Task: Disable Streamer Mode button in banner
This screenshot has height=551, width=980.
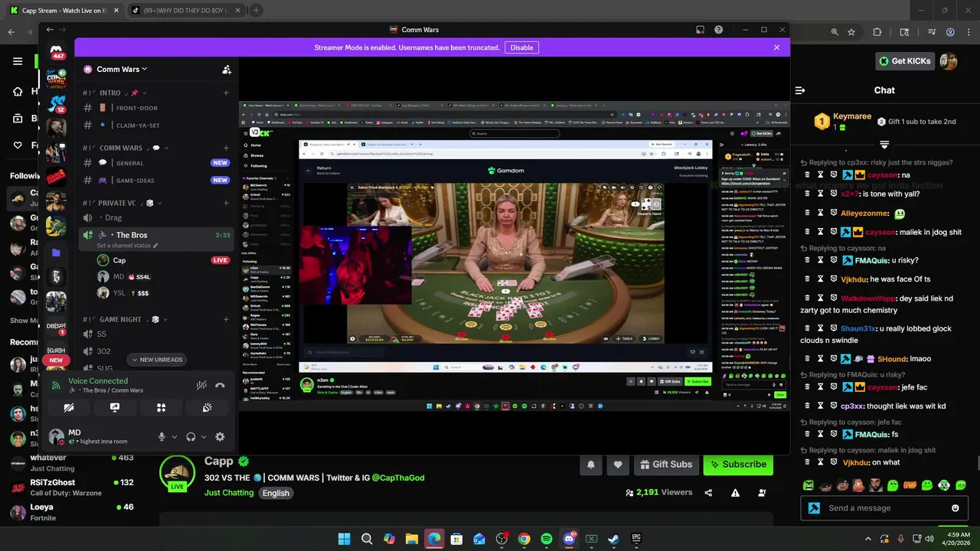Action: [521, 47]
